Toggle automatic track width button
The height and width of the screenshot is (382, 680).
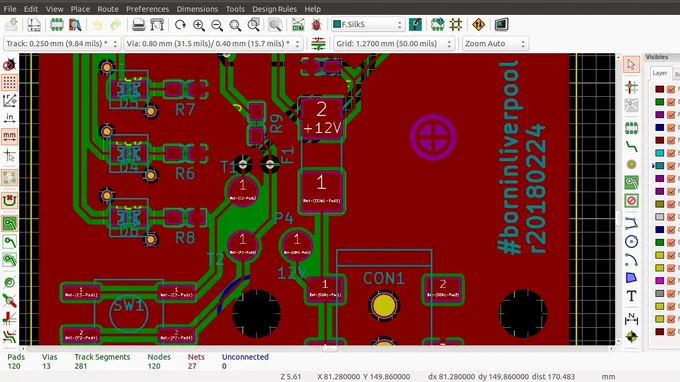tap(318, 43)
